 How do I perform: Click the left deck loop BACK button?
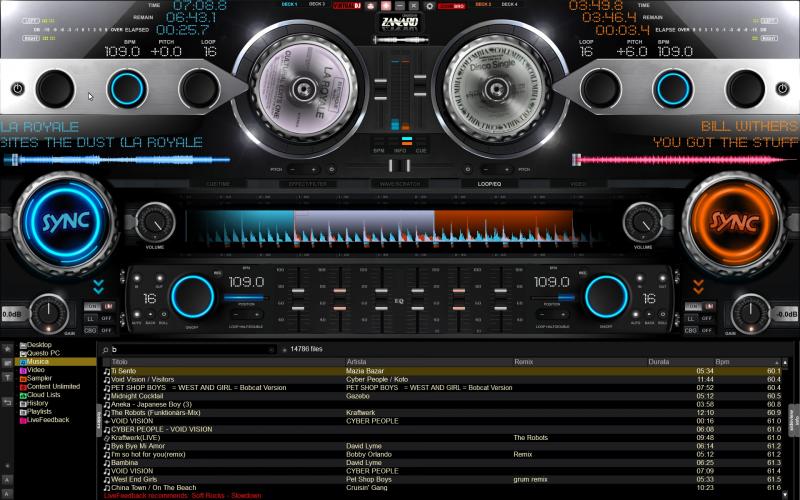tap(151, 314)
